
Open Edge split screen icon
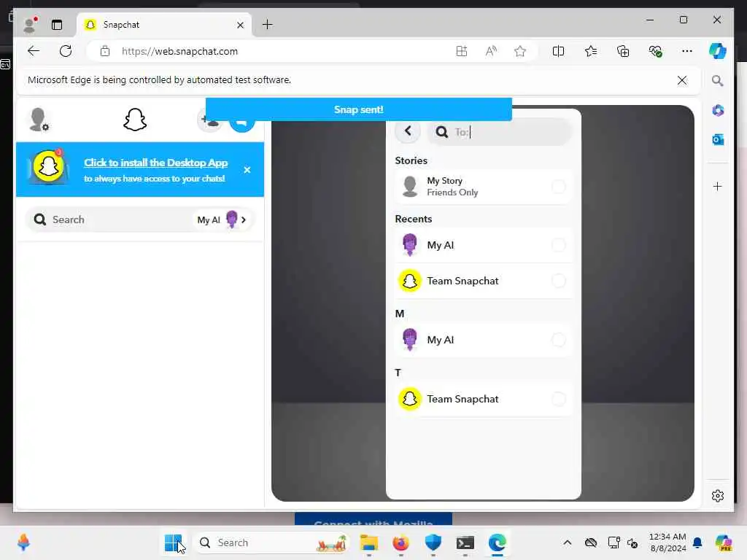tap(558, 51)
